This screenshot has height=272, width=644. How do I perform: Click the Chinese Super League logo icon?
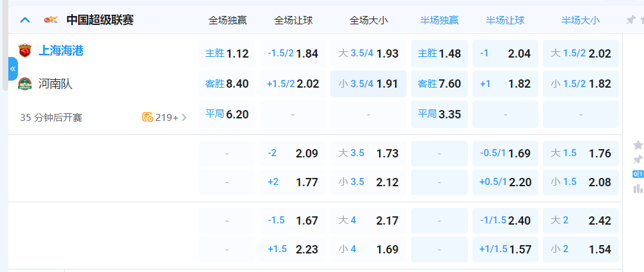click(x=51, y=20)
